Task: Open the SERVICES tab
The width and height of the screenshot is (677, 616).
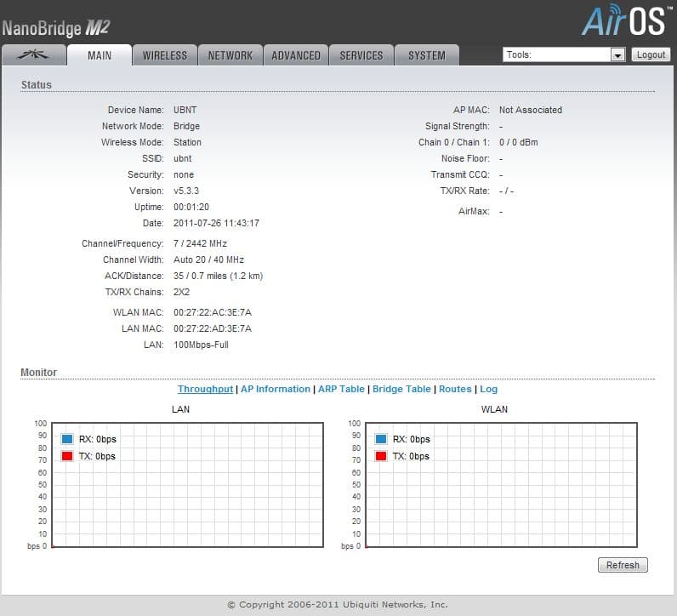Action: click(361, 55)
